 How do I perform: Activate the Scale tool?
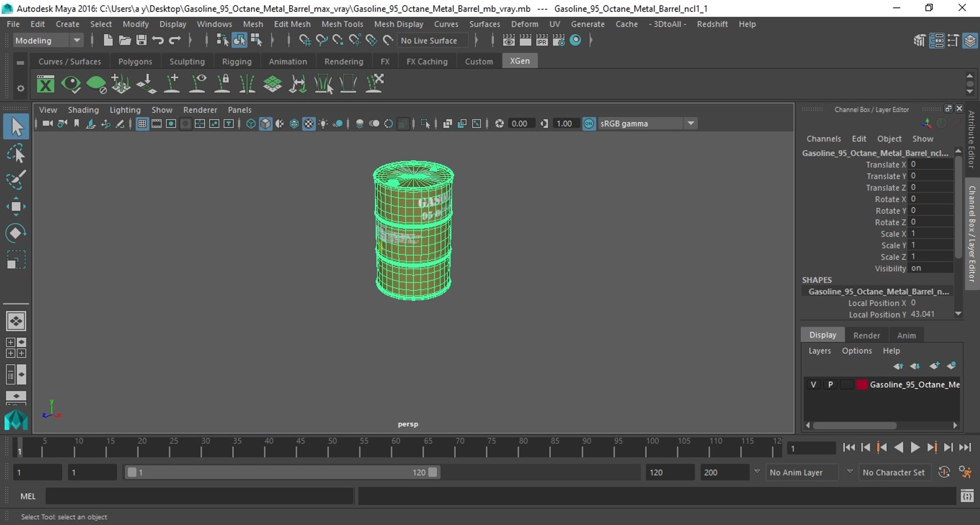click(16, 259)
